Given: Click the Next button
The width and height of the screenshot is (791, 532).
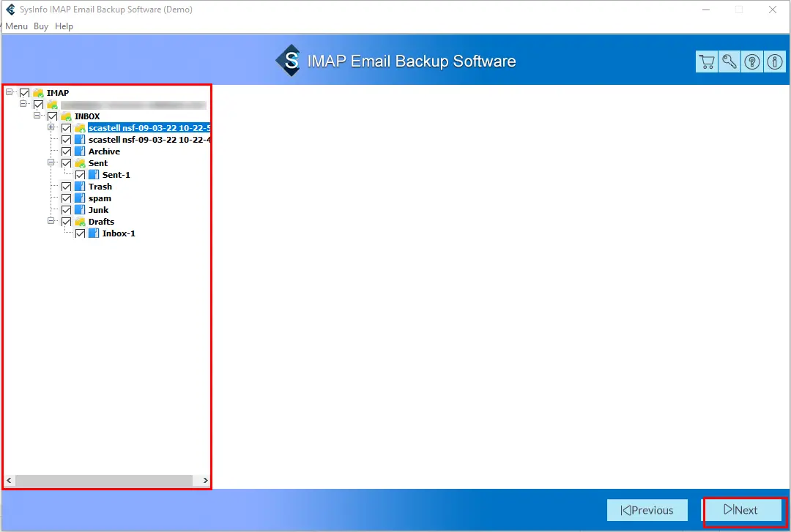Looking at the screenshot, I should 743,510.
